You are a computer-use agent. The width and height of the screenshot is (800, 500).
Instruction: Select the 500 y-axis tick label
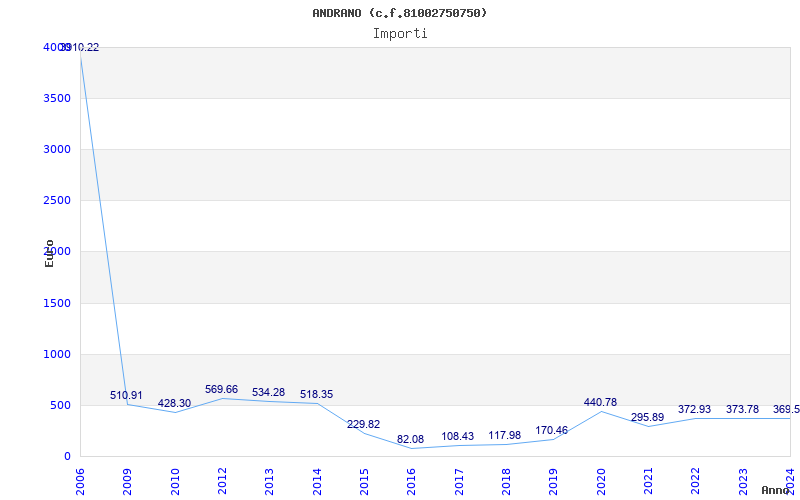tap(61, 406)
